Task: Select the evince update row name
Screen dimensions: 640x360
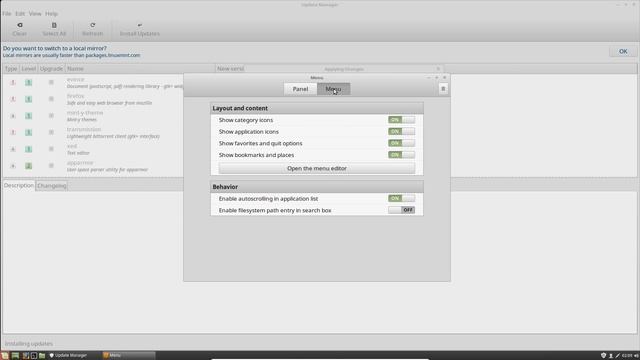Action: (x=76, y=80)
